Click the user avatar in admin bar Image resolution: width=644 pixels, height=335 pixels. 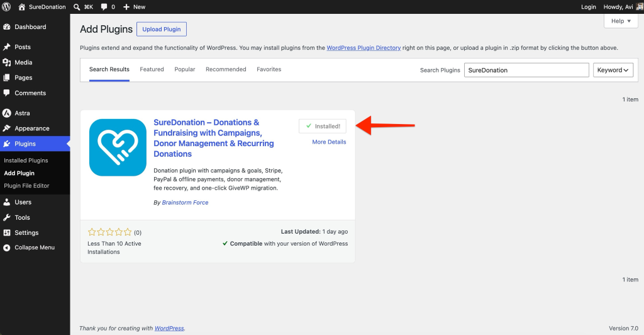pyautogui.click(x=640, y=6)
